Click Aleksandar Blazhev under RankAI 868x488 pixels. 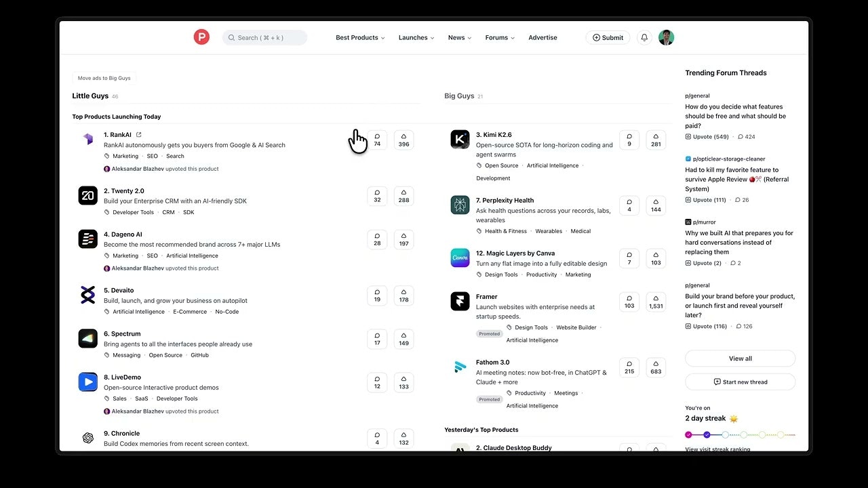(x=138, y=169)
